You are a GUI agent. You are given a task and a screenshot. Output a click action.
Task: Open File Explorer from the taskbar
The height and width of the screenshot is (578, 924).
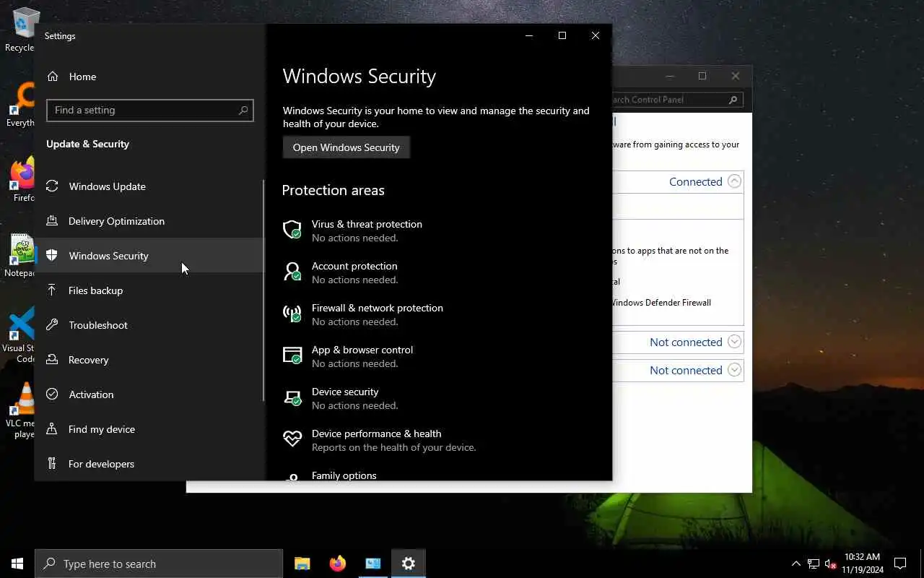(x=302, y=564)
